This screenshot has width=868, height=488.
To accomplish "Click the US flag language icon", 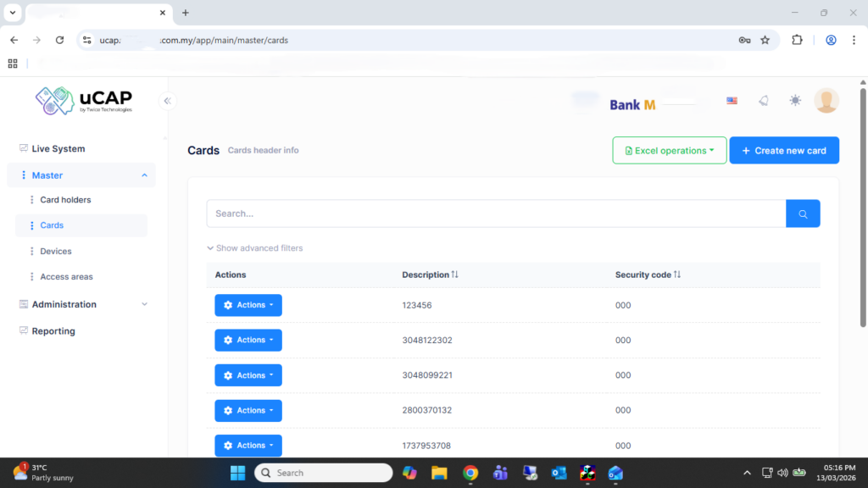I will click(732, 101).
